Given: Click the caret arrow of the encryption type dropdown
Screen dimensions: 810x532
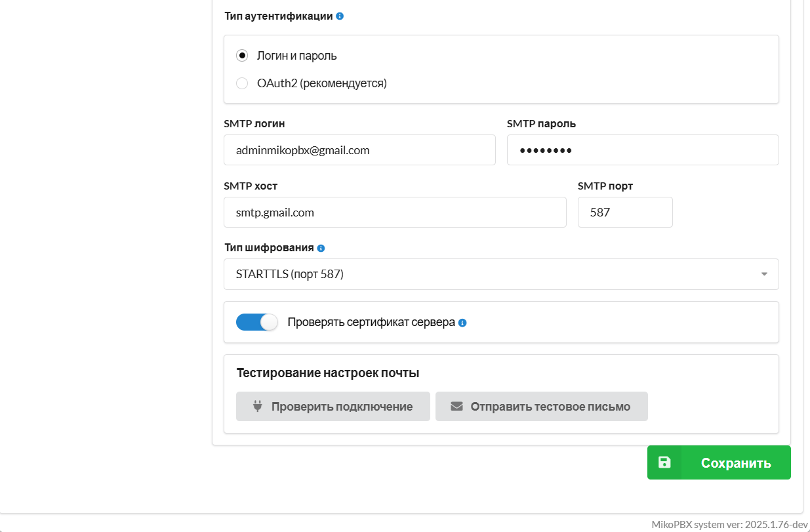Looking at the screenshot, I should (x=764, y=274).
